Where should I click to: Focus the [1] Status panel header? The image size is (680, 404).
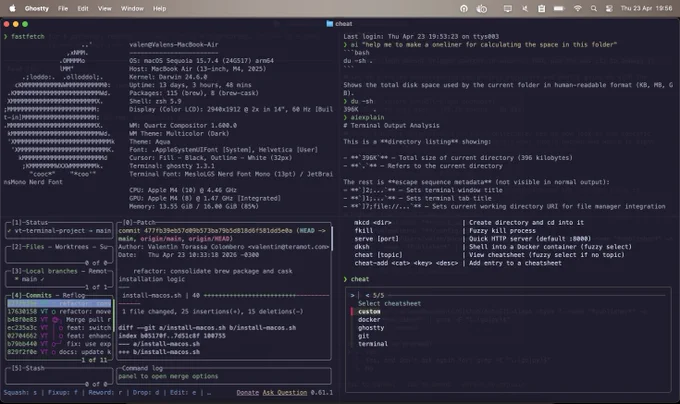(x=29, y=222)
